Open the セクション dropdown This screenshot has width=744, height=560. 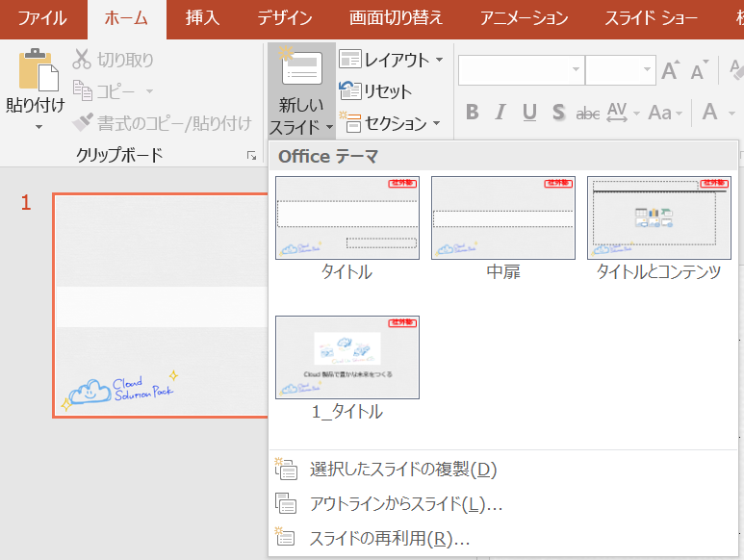[390, 123]
